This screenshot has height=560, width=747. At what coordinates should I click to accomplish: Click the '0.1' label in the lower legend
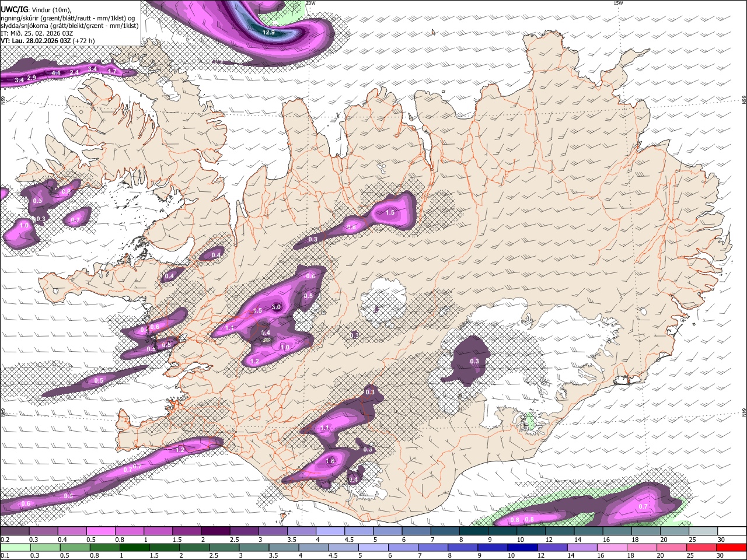click(x=4, y=556)
